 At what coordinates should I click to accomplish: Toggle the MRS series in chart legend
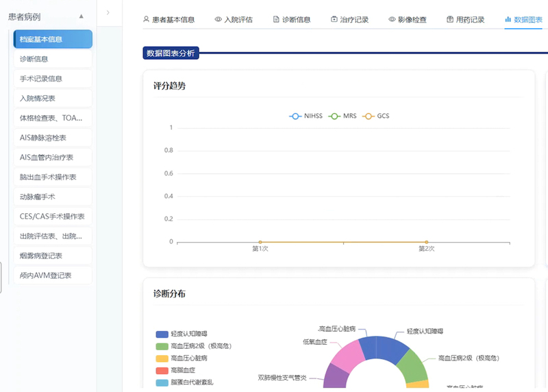[x=342, y=116]
